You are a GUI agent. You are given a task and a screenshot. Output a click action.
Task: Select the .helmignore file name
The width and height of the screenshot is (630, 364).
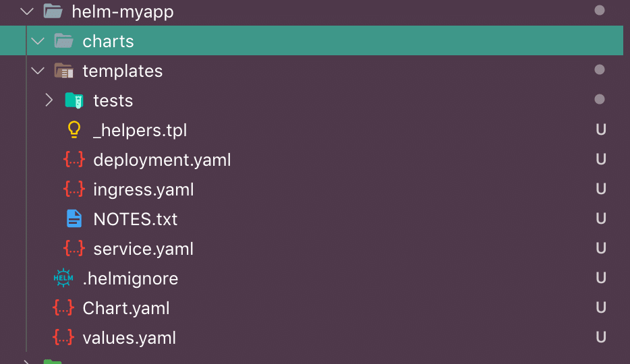[130, 278]
